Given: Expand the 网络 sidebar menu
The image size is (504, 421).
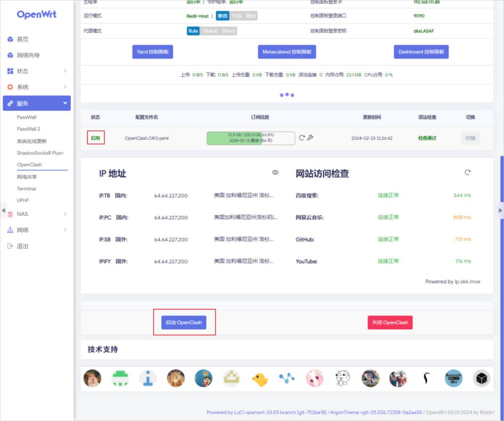Looking at the screenshot, I should pos(37,230).
